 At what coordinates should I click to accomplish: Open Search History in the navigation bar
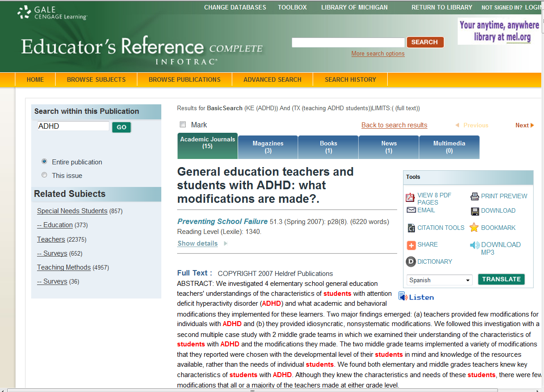(x=351, y=79)
